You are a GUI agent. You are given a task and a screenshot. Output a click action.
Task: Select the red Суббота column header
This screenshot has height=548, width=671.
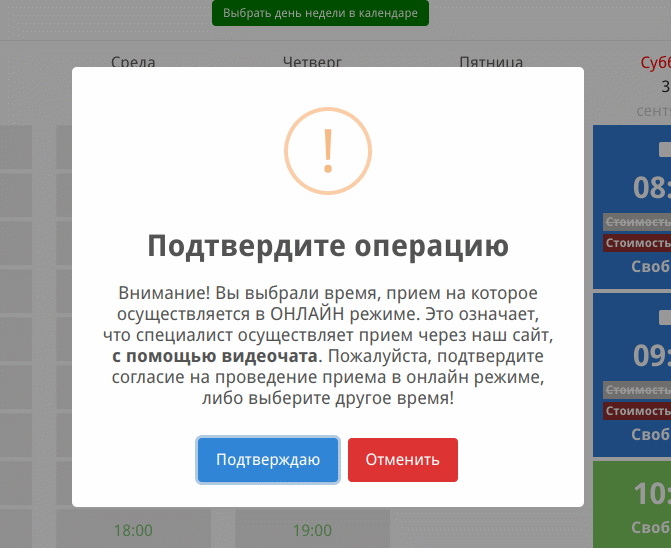point(655,62)
